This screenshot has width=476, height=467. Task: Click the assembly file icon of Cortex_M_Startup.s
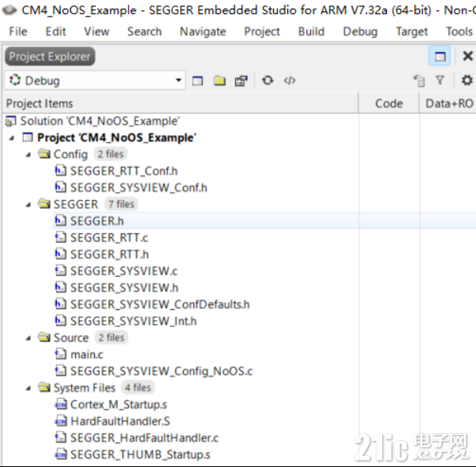coord(61,405)
